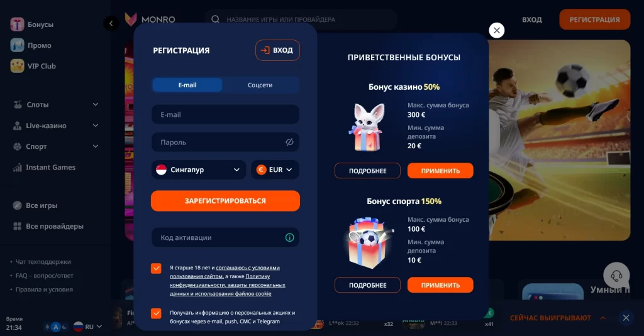This screenshot has height=336, width=644.
Task: Expand the Слоты sidebar section
Action: (x=55, y=105)
